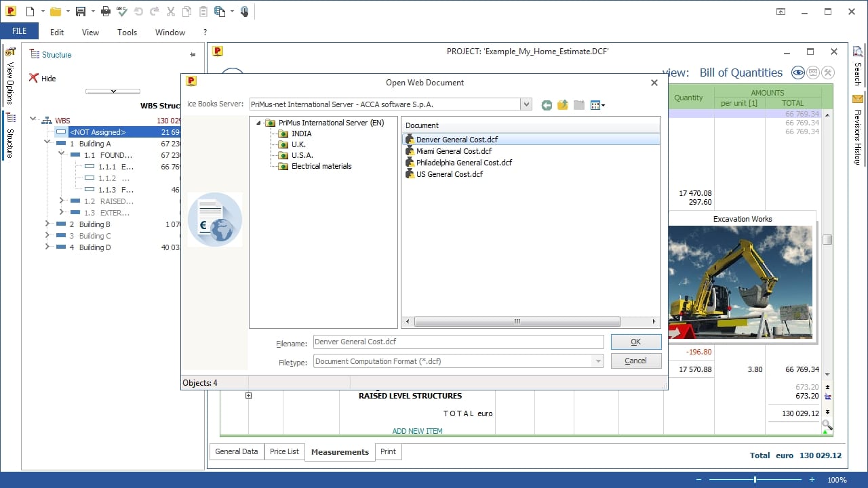The height and width of the screenshot is (488, 868).
Task: Click the green back arrow in the dialog
Action: 547,105
